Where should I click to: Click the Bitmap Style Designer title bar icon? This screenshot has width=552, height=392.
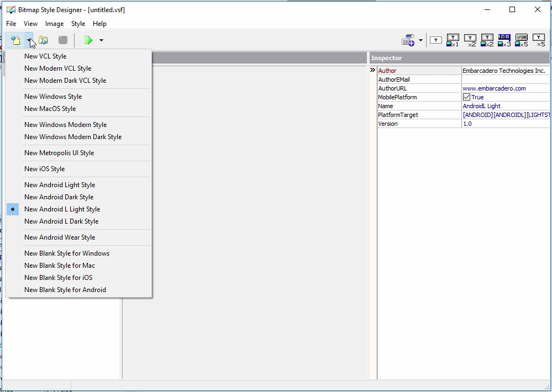pyautogui.click(x=11, y=10)
